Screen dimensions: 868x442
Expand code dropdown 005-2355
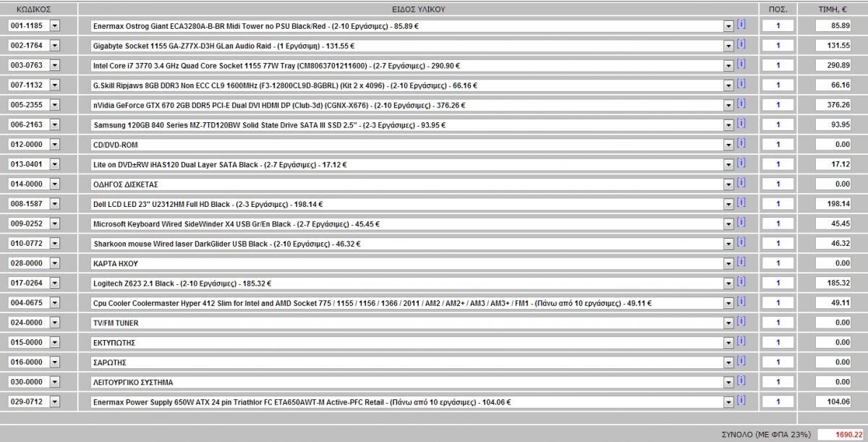click(55, 105)
